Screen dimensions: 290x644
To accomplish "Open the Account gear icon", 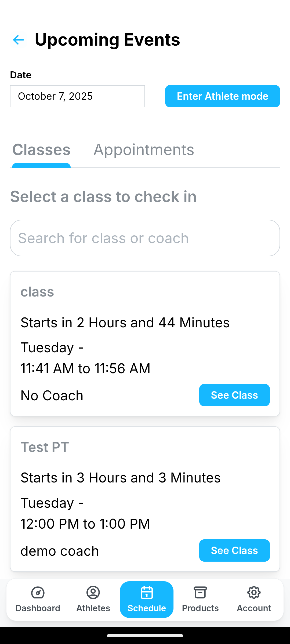I will tap(254, 593).
